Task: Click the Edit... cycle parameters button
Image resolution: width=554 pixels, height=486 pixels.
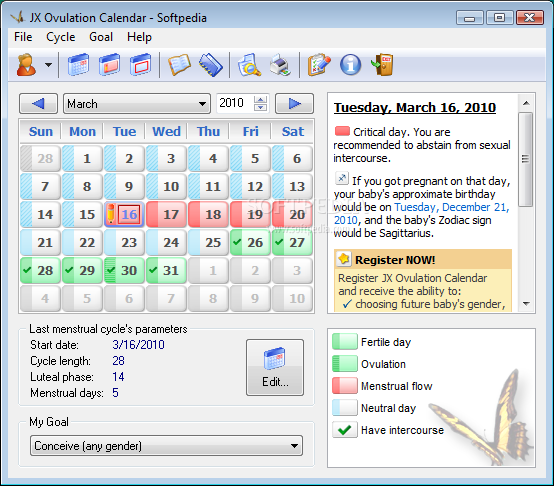Action: click(x=275, y=367)
